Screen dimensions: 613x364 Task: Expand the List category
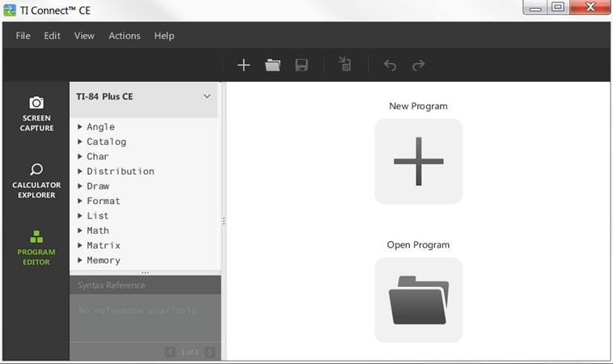click(x=80, y=216)
